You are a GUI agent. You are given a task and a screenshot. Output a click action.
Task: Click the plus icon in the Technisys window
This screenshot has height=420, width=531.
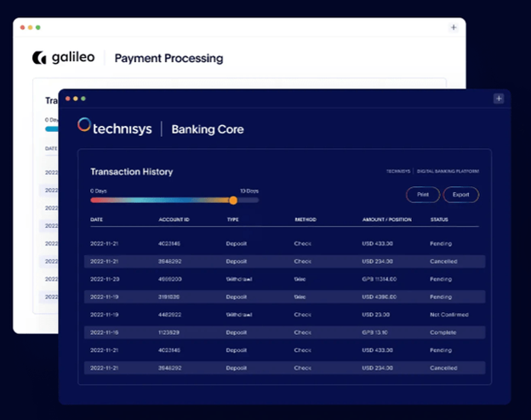pyautogui.click(x=499, y=99)
